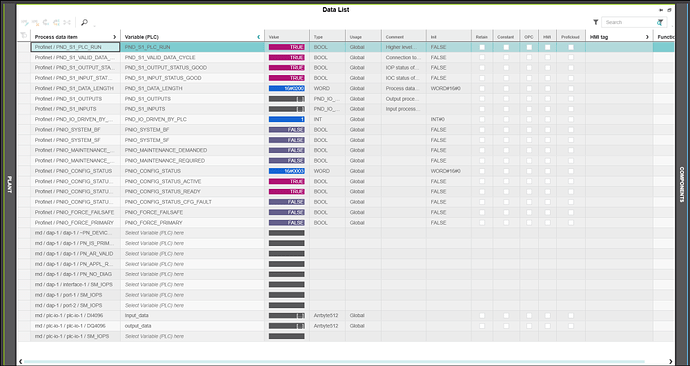Expand HMI tag column group arrow
The image size is (690, 366).
pos(647,37)
